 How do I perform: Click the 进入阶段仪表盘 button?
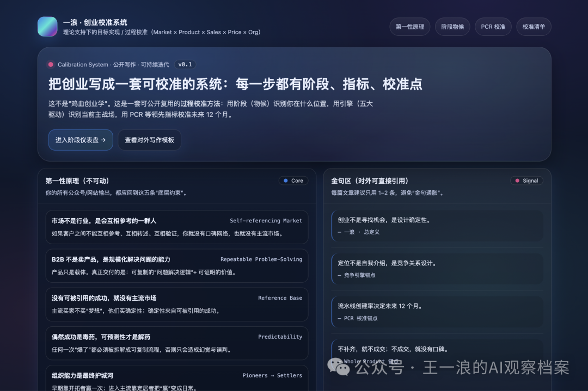pos(80,140)
